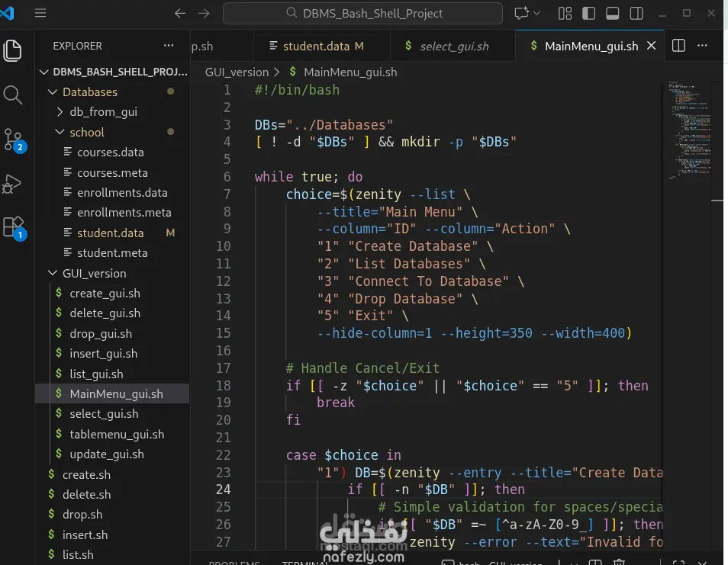This screenshot has width=728, height=565.
Task: Toggle the secondary side bar visibility
Action: click(x=636, y=13)
